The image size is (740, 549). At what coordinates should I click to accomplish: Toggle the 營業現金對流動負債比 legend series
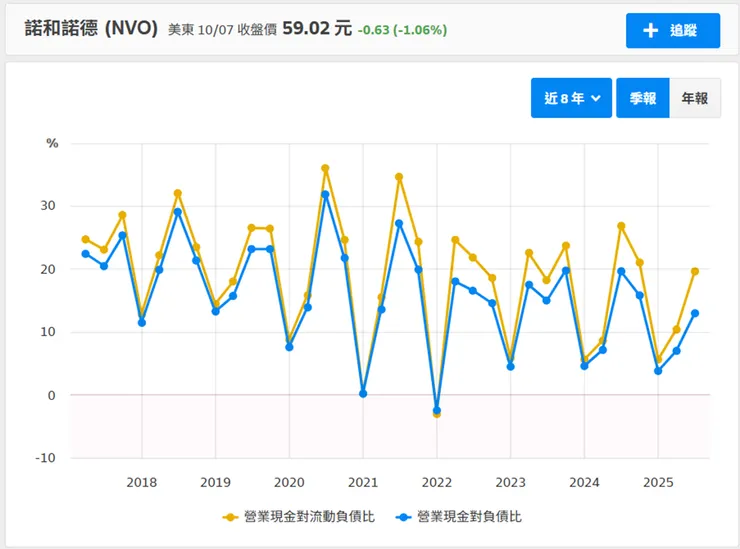(299, 517)
